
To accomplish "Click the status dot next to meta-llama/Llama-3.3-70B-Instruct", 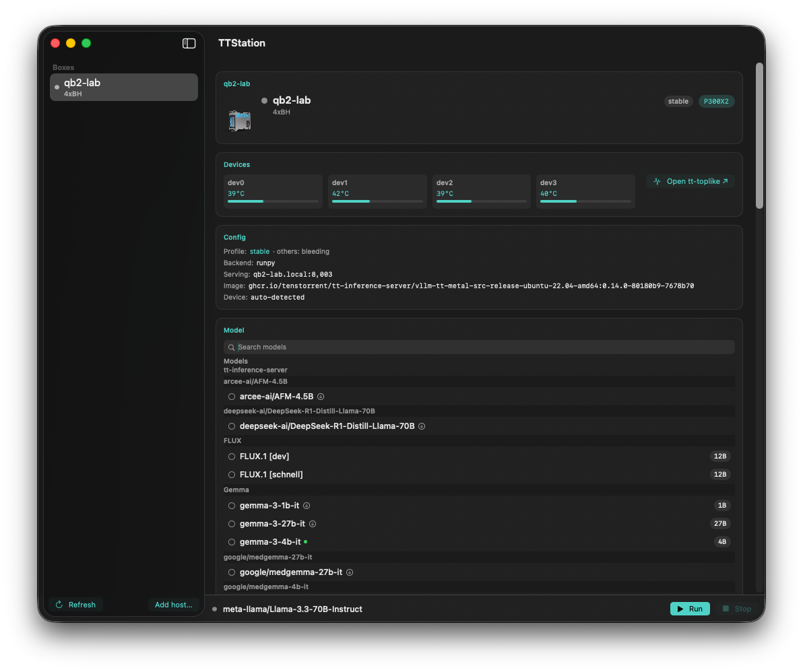I will click(x=215, y=609).
